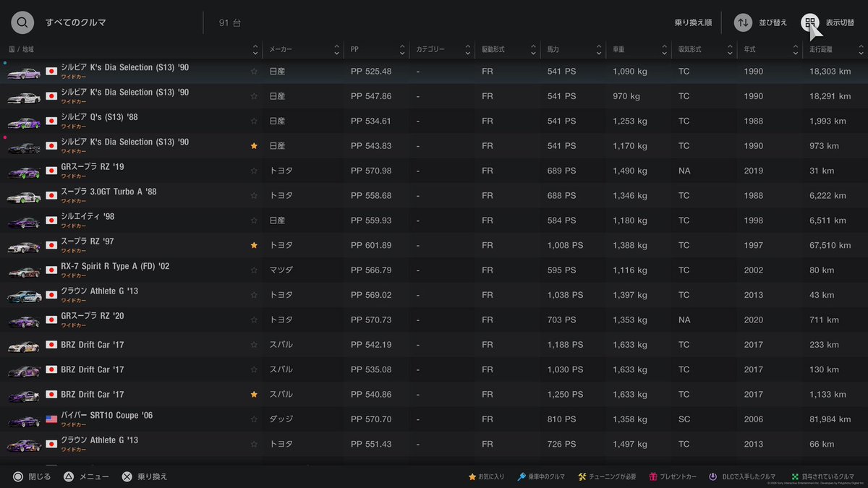Click the プレゼントカー gift legend icon

click(652, 476)
